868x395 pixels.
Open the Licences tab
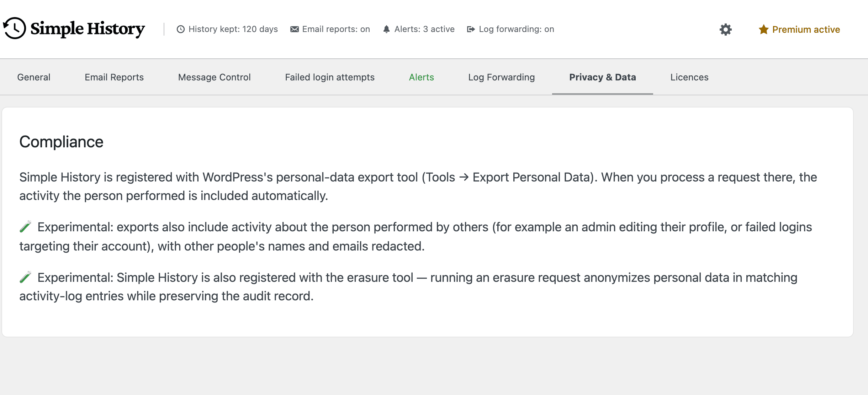(689, 77)
